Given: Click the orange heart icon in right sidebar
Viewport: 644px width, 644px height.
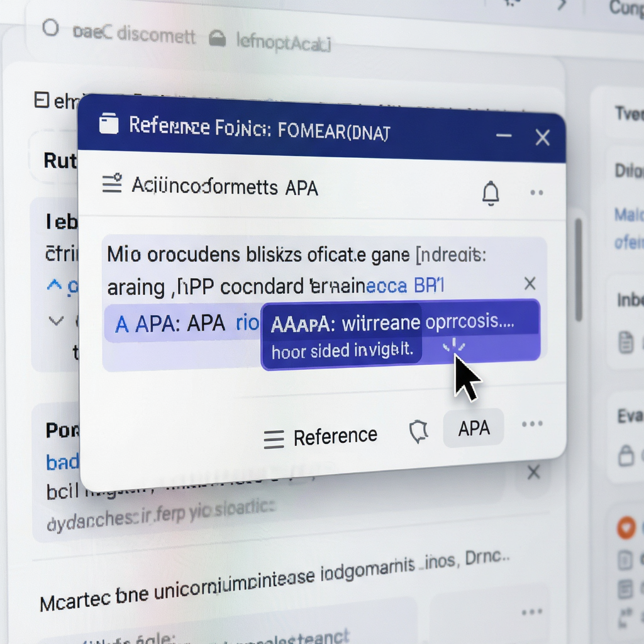Looking at the screenshot, I should pos(626,527).
